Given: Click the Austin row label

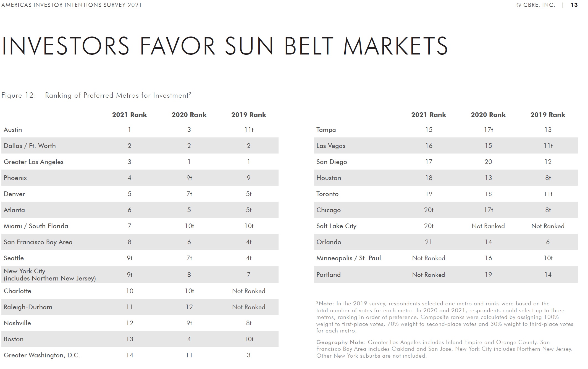Looking at the screenshot, I should click(13, 130).
